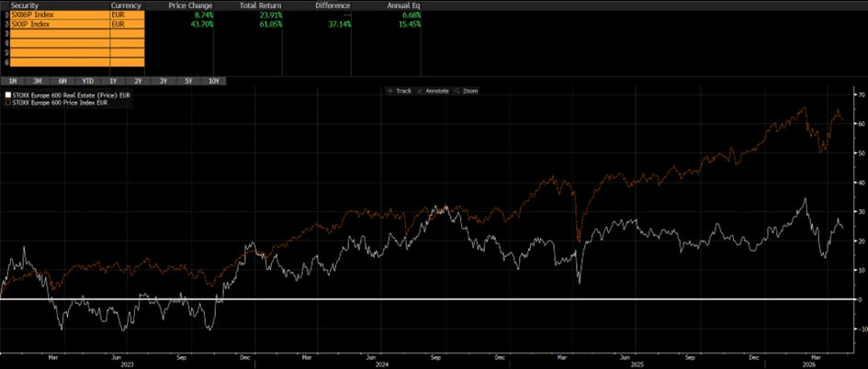The width and height of the screenshot is (868, 369).
Task: Switch to the 1M time range
Action: point(11,81)
